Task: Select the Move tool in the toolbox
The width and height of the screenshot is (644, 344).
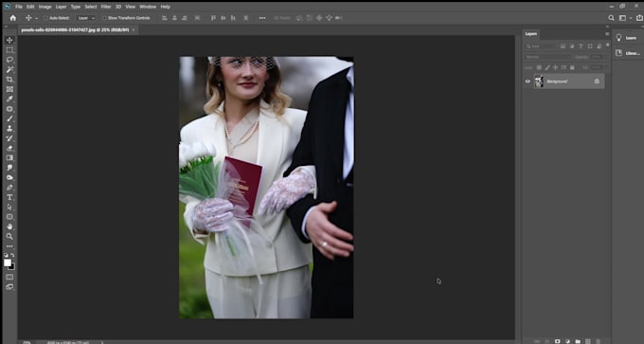Action: point(9,40)
